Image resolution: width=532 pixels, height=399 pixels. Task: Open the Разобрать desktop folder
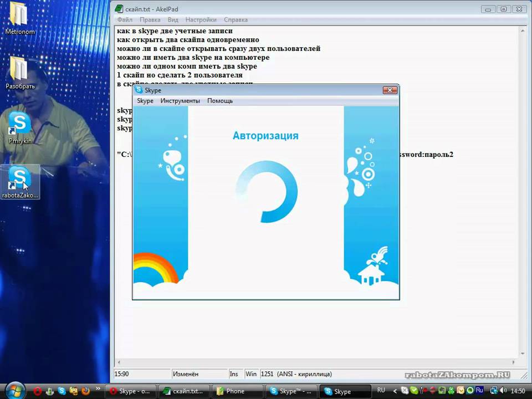[x=20, y=72]
